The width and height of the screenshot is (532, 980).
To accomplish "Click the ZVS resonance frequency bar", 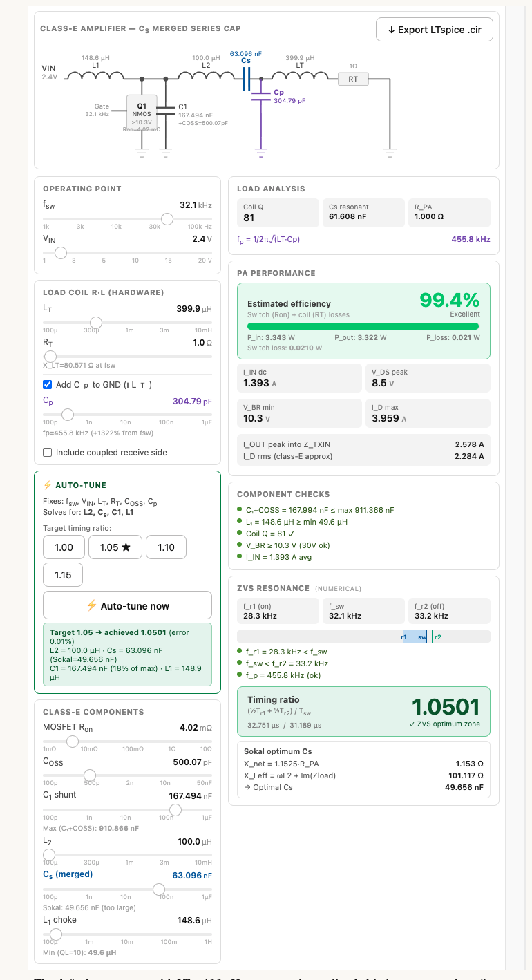I will (363, 637).
